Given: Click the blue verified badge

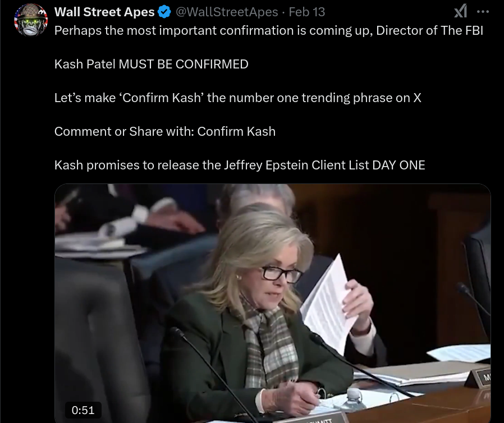Looking at the screenshot, I should pos(164,12).
